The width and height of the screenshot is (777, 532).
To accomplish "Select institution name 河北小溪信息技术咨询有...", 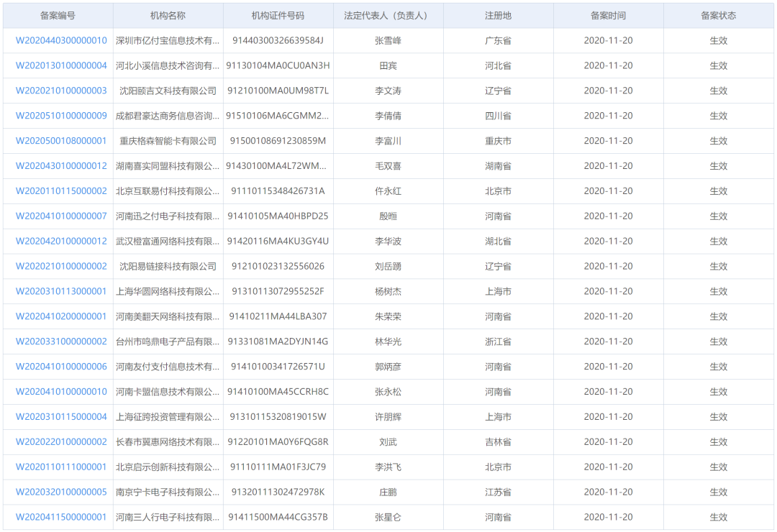I will (168, 65).
